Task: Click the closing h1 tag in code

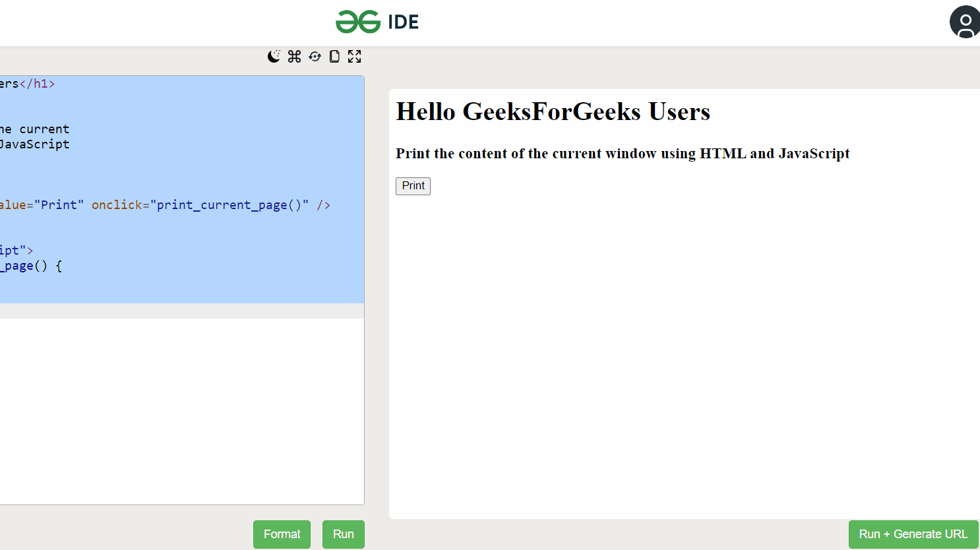Action: [38, 84]
